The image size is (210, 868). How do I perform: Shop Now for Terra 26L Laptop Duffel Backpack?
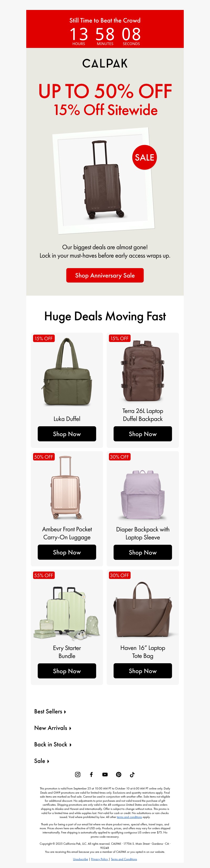click(x=143, y=434)
